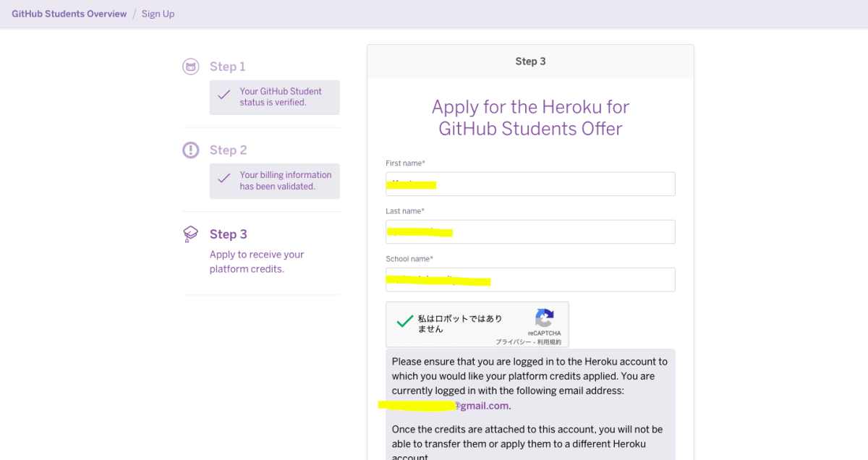Screen dimensions: 868x460
Task: Click the Step 3 form panel header
Action: (530, 61)
